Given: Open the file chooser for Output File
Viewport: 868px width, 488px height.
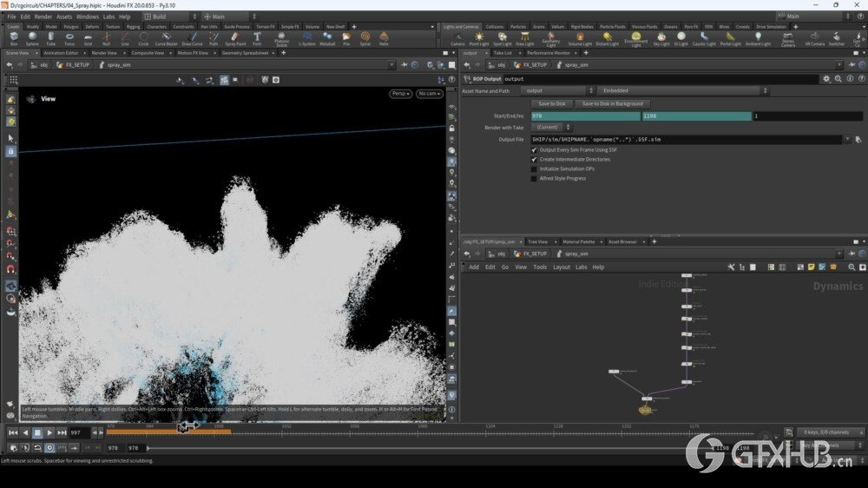Looking at the screenshot, I should click(858, 139).
